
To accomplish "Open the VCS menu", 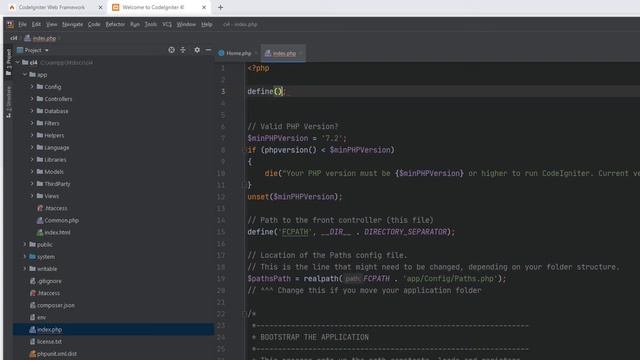I will pos(167,24).
